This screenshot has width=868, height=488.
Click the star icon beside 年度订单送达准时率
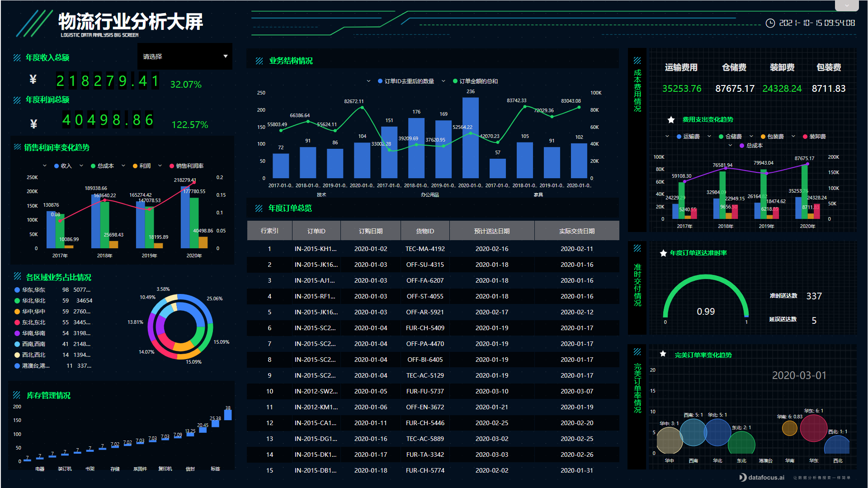point(663,253)
